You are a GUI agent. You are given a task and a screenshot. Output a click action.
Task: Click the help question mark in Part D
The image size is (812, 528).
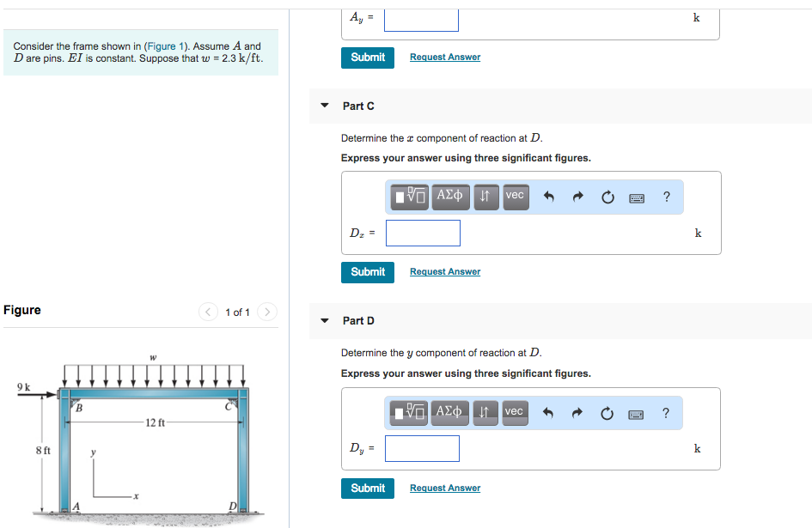point(666,412)
